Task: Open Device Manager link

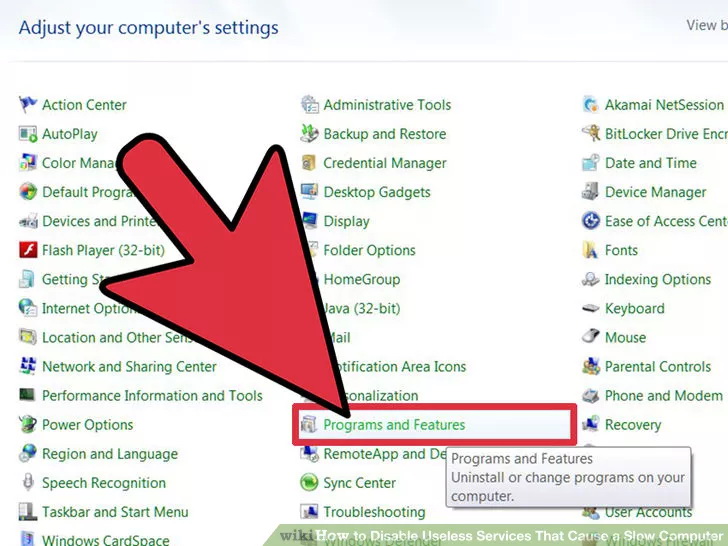Action: (656, 192)
